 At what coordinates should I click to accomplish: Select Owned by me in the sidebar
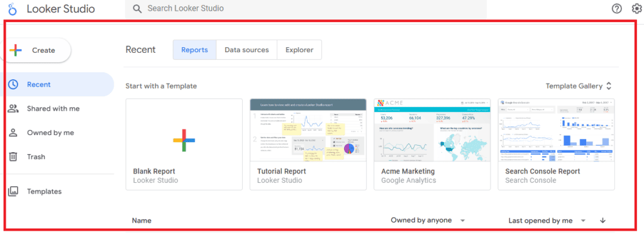(59, 133)
